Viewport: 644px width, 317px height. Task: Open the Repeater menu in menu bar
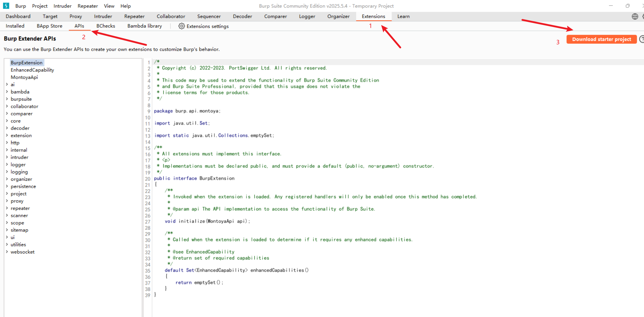point(88,6)
